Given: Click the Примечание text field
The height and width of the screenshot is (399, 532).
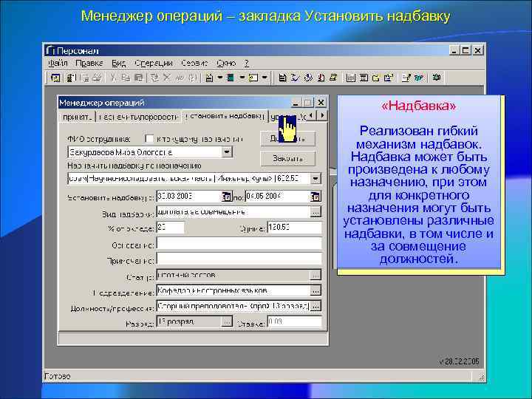Looking at the screenshot, I should pyautogui.click(x=239, y=259).
